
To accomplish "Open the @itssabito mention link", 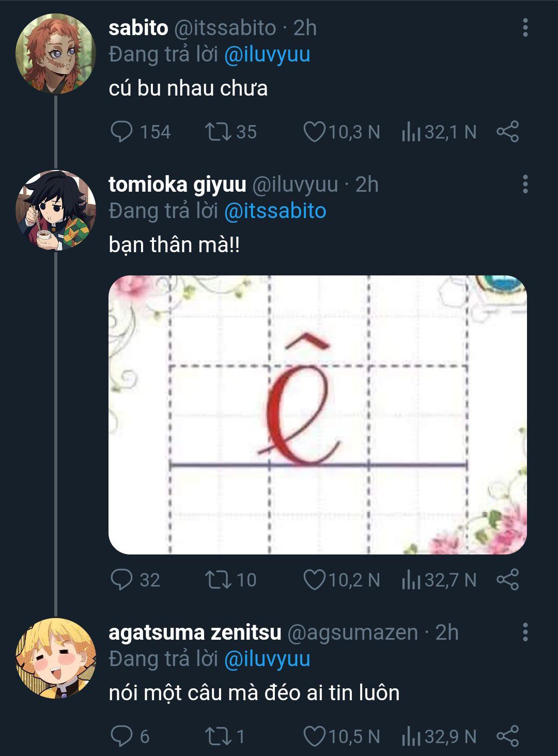I will (x=275, y=211).
